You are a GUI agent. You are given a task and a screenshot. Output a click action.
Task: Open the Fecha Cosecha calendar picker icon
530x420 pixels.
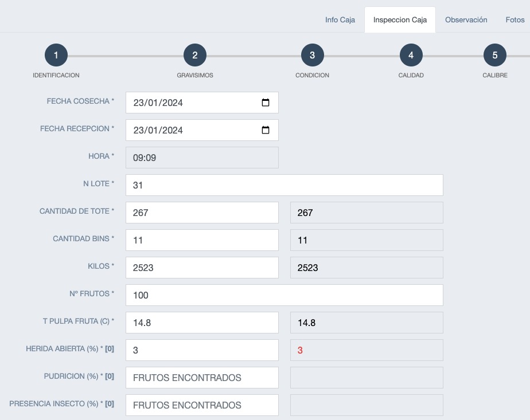[266, 103]
